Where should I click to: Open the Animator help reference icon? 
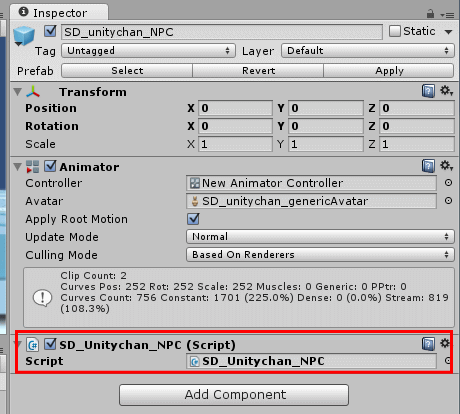click(x=428, y=166)
